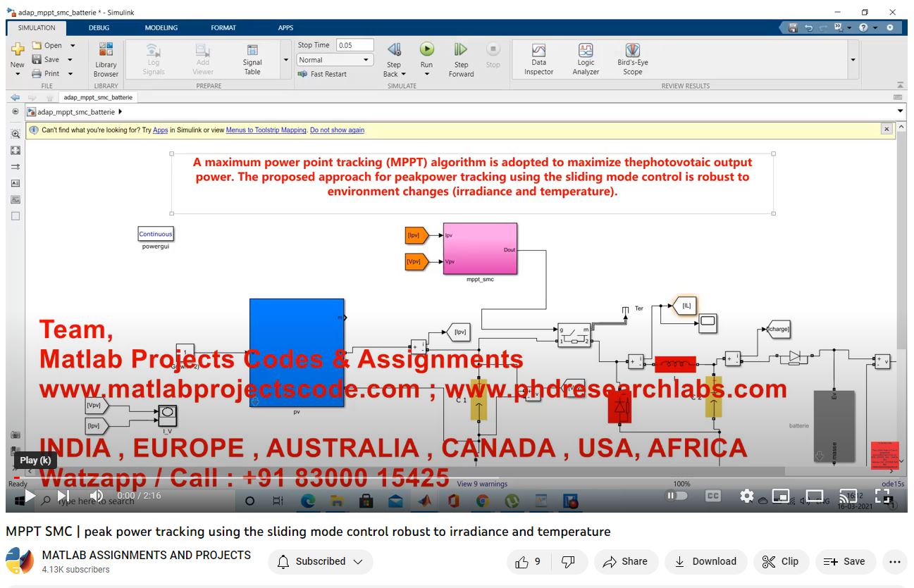Toggle Fast Restart
This screenshot has width=914, height=588.
click(322, 74)
